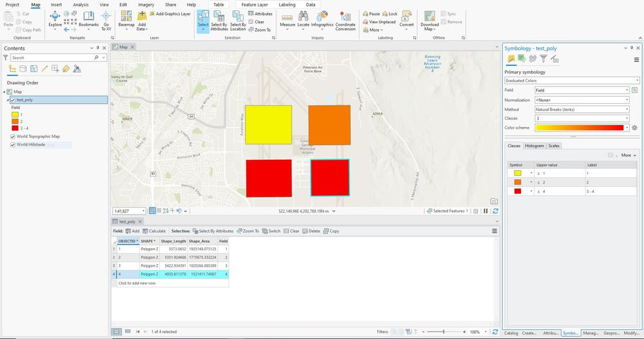The image size is (644, 339).
Task: Switch to List By Data Source
Action: pos(23,69)
